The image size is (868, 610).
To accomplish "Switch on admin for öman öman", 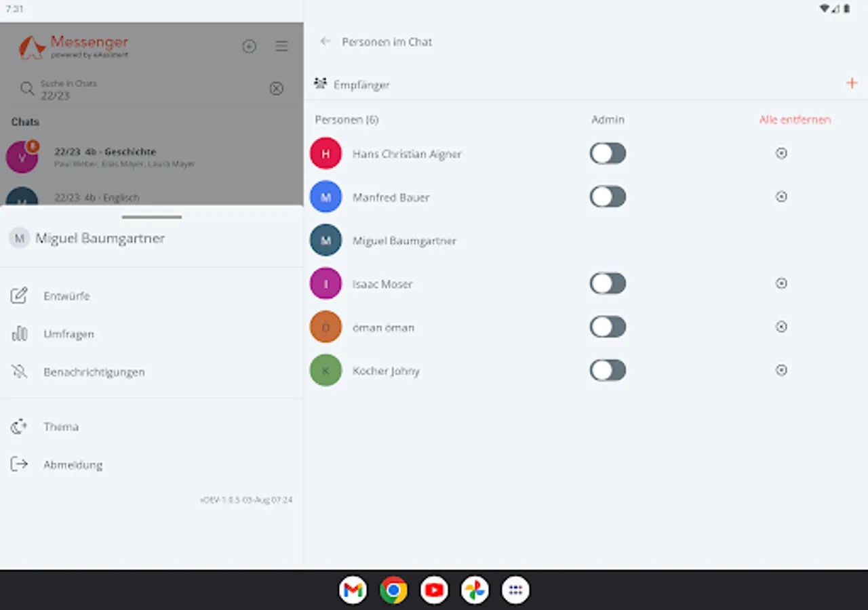I will tap(608, 327).
